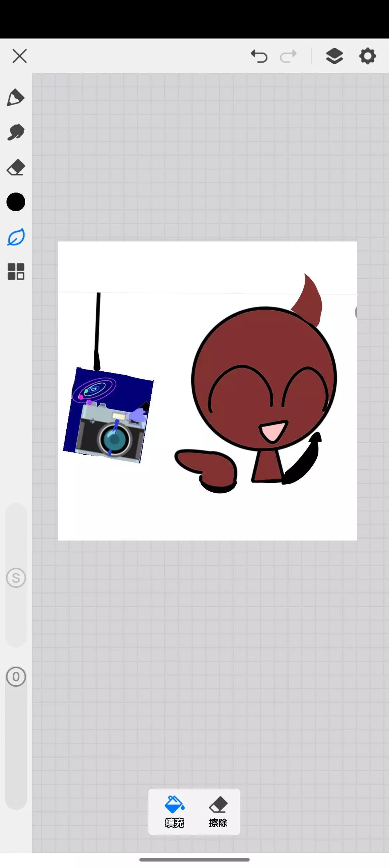Tap the home indicator bar at bottom

194,859
